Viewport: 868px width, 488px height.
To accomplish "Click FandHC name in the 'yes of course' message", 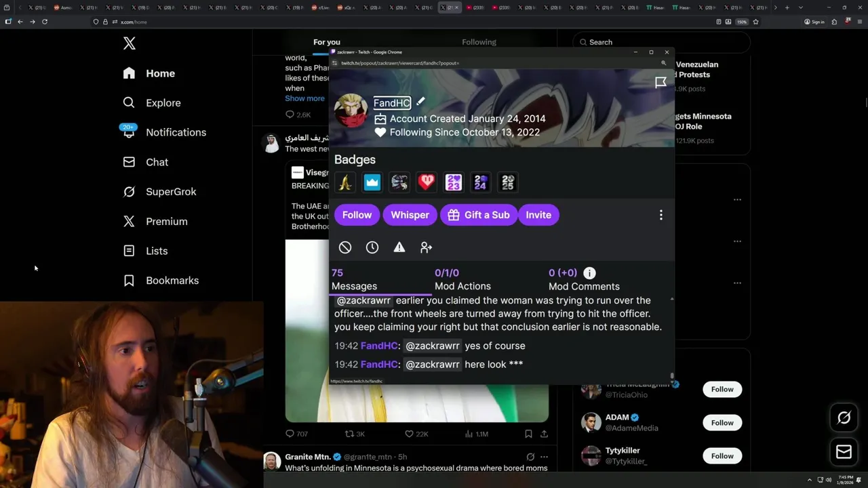I will [x=379, y=346].
